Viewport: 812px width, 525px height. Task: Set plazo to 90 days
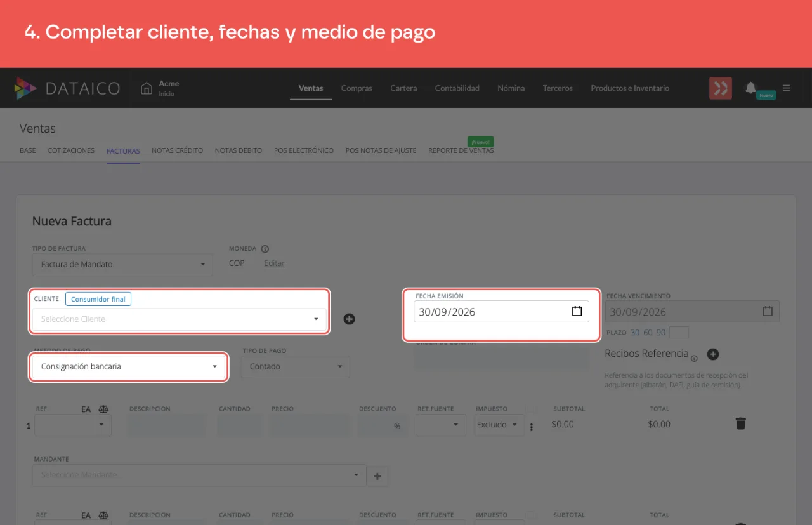(x=661, y=333)
